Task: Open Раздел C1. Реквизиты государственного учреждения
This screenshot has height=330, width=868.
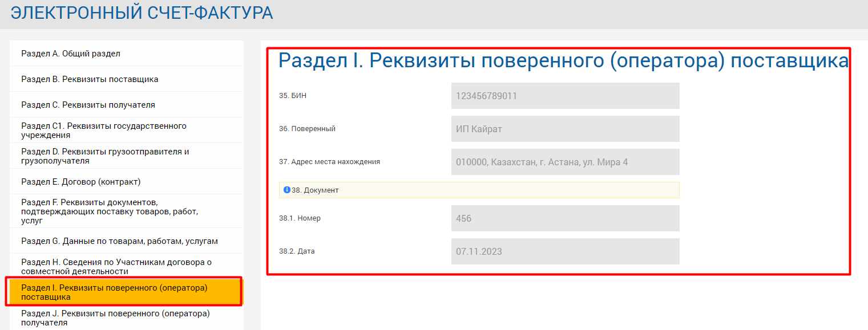Action: pyautogui.click(x=104, y=131)
